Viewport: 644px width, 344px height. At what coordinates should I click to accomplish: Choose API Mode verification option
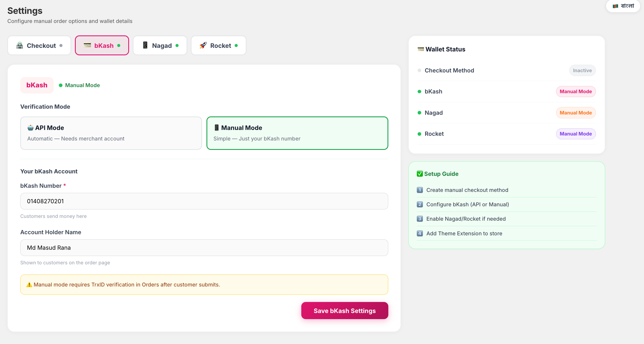[111, 133]
